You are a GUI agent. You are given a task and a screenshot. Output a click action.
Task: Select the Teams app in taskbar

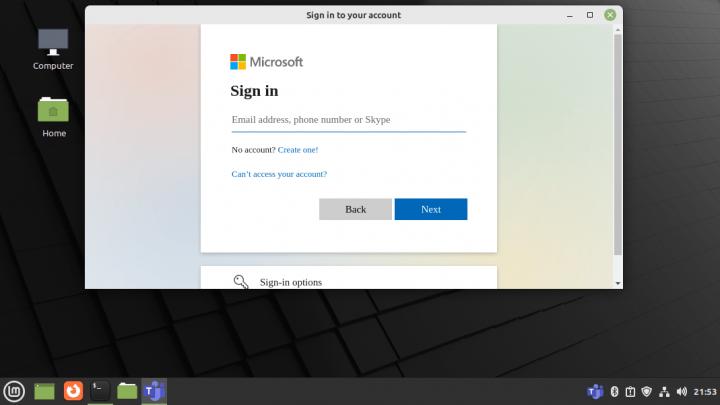[154, 391]
